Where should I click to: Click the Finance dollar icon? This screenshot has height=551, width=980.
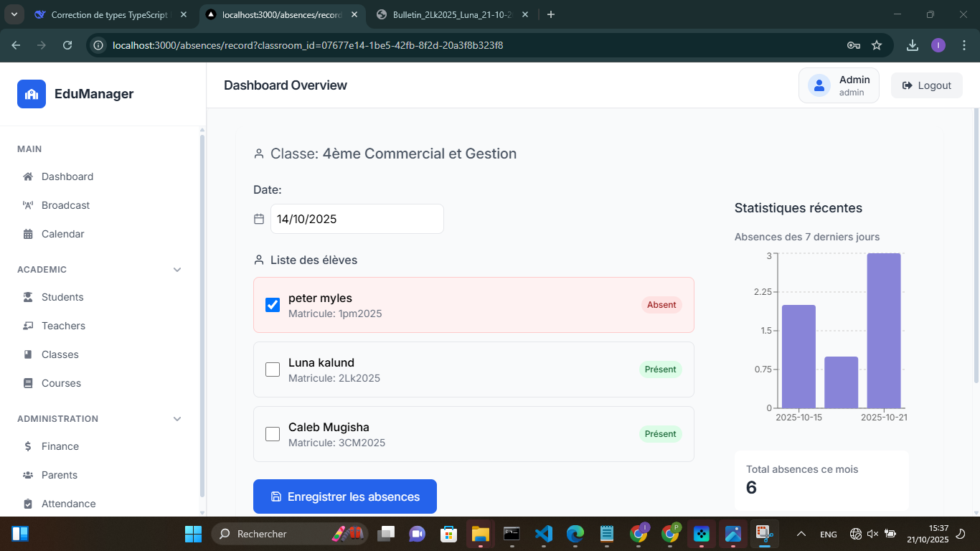[x=28, y=446]
